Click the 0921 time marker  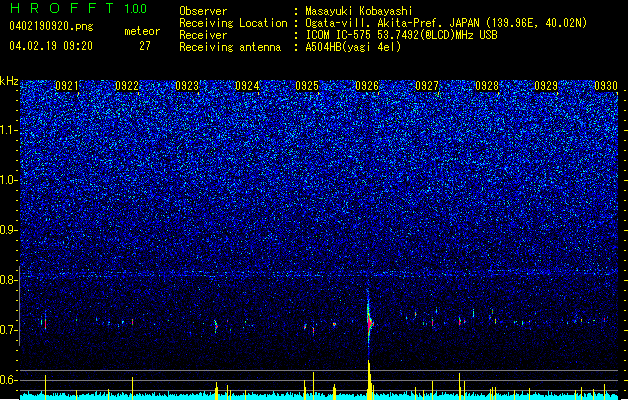[67, 86]
